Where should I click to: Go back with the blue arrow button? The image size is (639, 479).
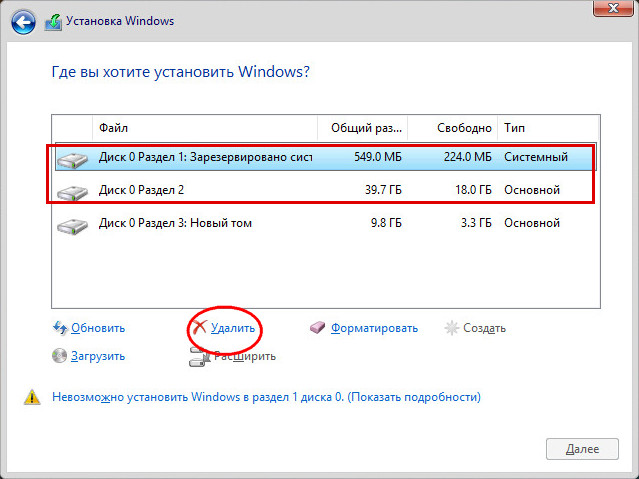tap(23, 22)
